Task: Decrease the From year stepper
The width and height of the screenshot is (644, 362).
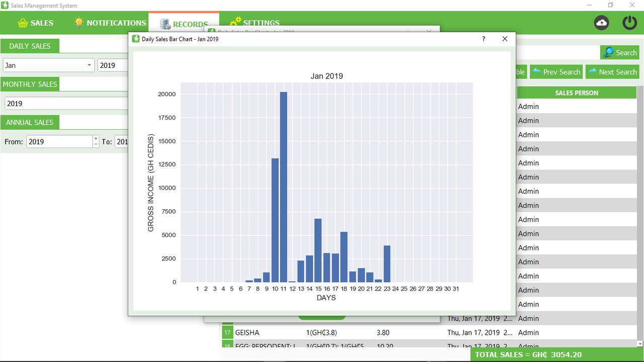Action: coord(96,145)
